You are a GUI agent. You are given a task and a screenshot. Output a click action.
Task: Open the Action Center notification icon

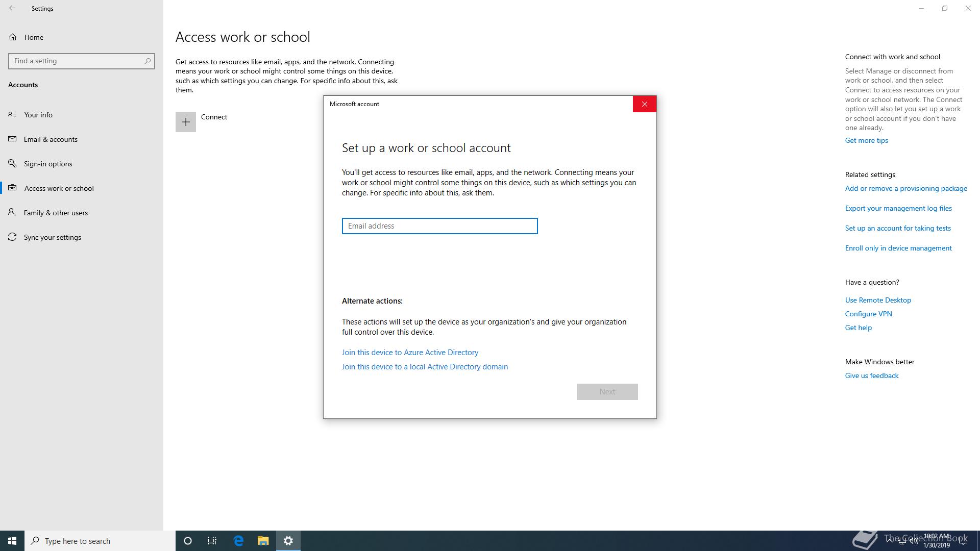coord(963,541)
